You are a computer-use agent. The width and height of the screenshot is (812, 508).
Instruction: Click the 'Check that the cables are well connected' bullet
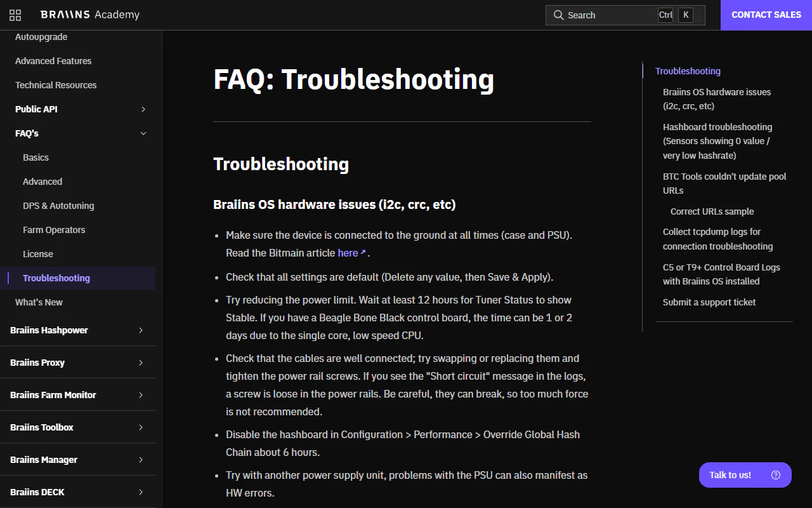pos(407,385)
